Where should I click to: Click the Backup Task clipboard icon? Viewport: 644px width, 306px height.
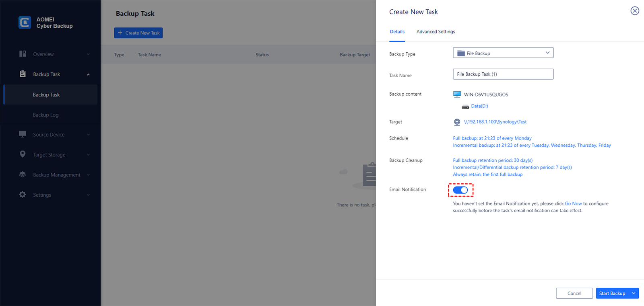point(23,74)
